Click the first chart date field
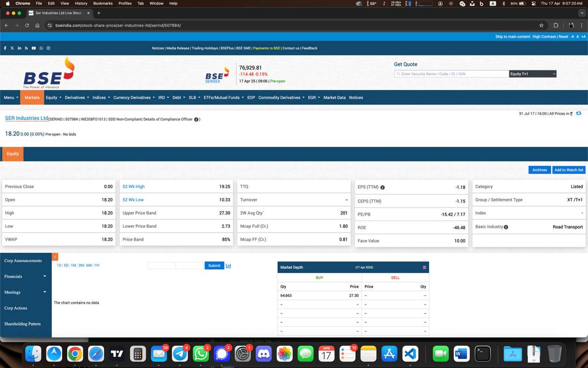588x368 pixels. tap(161, 265)
